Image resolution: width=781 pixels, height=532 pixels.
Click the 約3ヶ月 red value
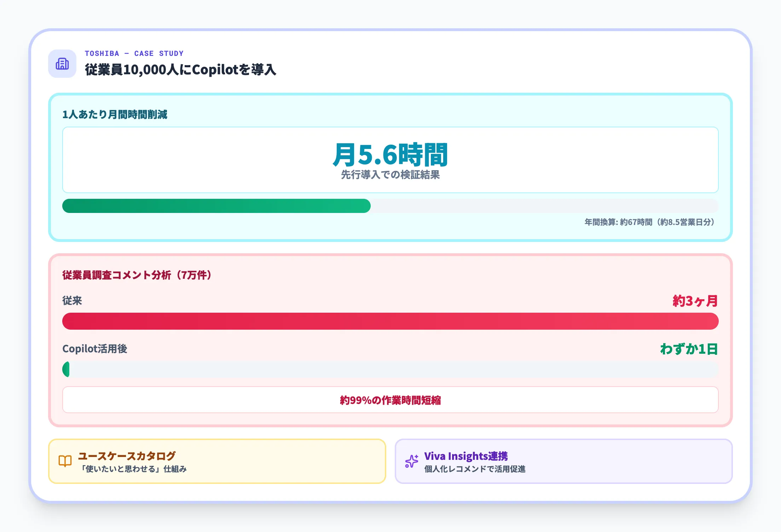tap(695, 301)
